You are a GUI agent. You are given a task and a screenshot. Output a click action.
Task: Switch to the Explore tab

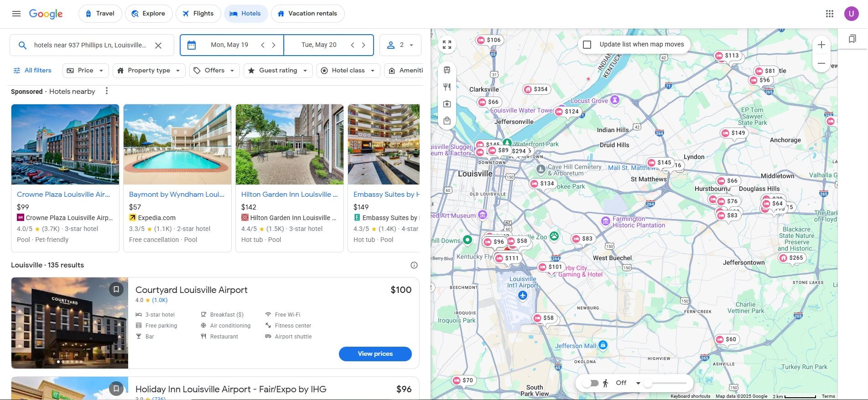[x=149, y=14]
